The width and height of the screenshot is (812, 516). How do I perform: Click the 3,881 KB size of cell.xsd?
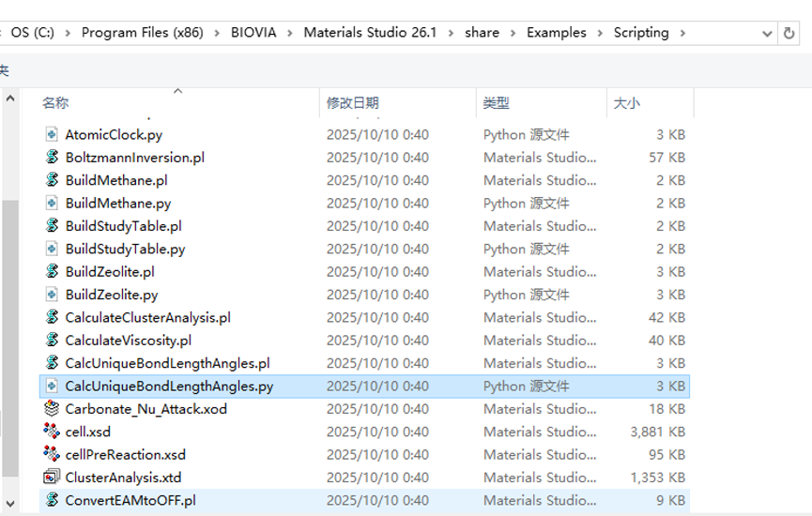click(658, 432)
